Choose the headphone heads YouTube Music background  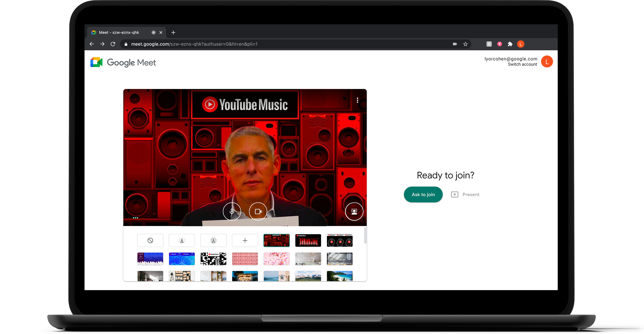(339, 240)
